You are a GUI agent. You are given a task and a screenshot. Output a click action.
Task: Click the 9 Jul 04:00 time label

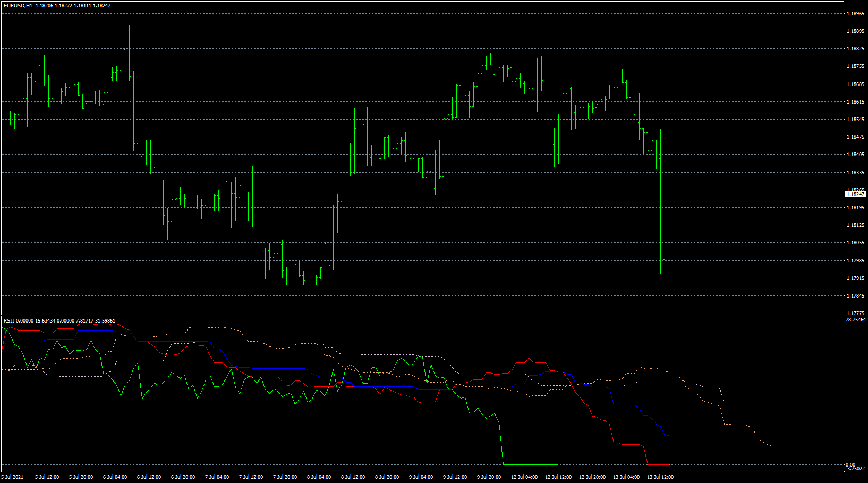click(421, 477)
